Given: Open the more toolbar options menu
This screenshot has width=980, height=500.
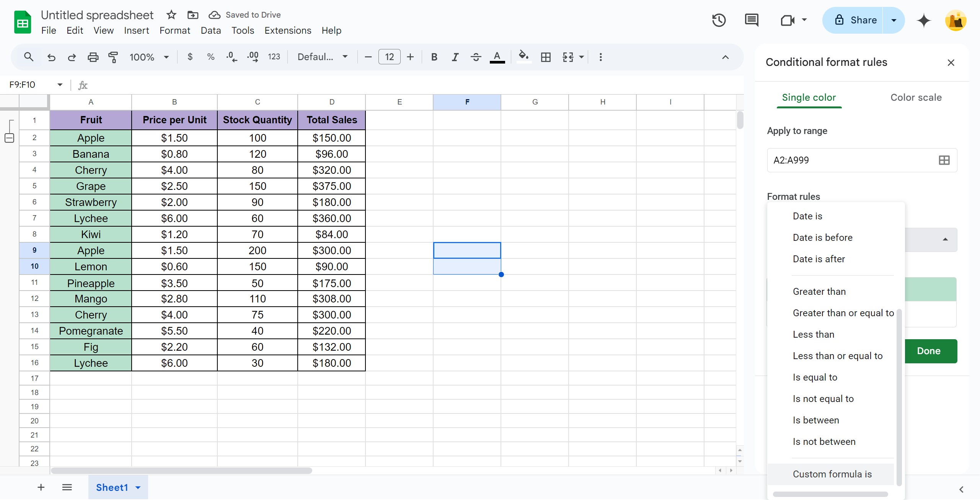Looking at the screenshot, I should (600, 57).
